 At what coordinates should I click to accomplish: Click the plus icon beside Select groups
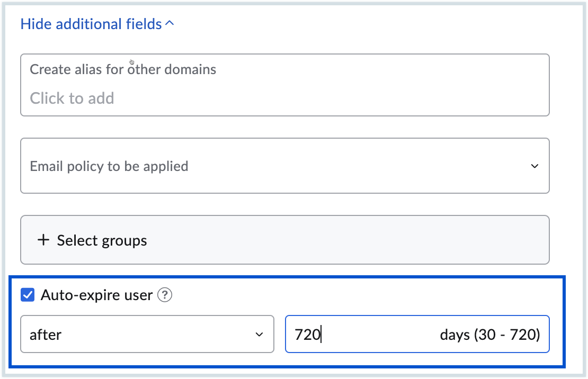coord(43,240)
